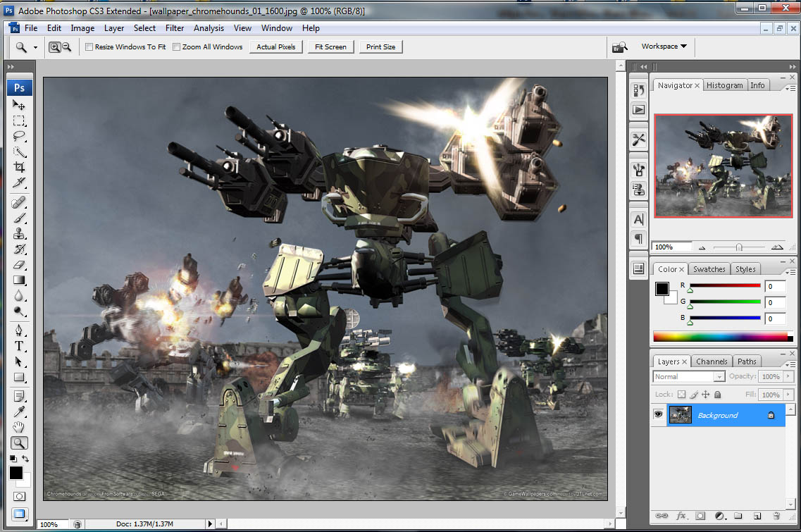Open the Character palette icon

(638, 219)
